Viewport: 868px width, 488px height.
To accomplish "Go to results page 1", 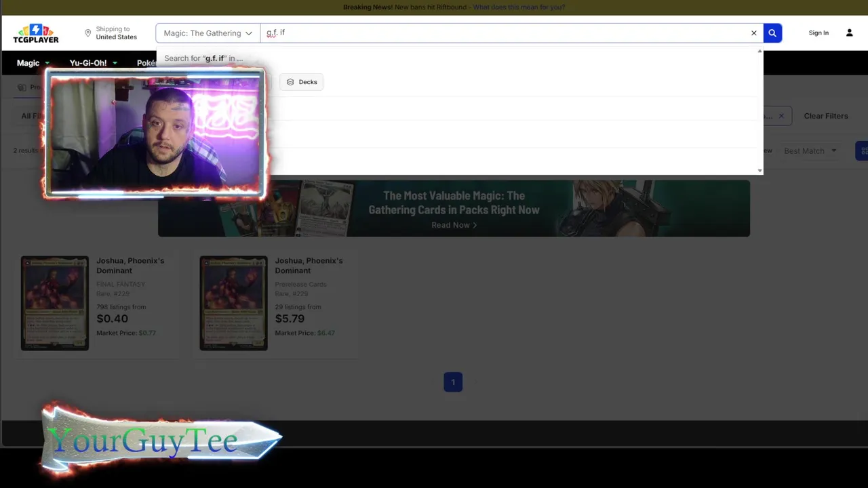I will 453,382.
